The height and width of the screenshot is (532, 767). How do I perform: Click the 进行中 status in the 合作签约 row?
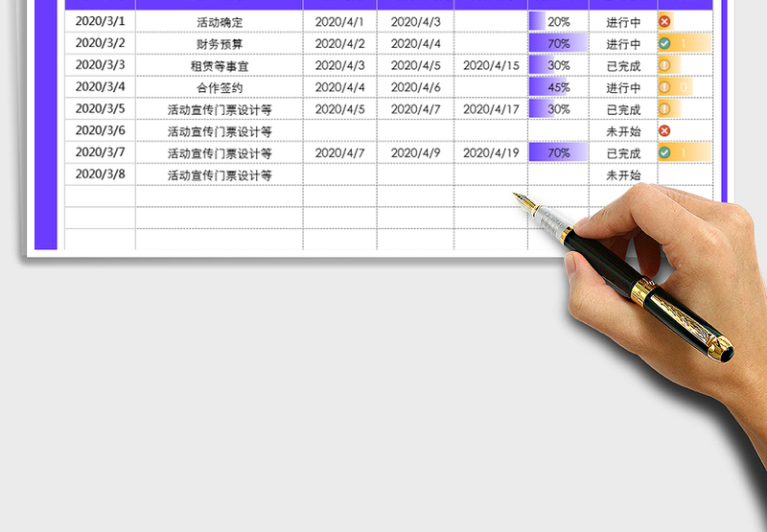pos(623,87)
